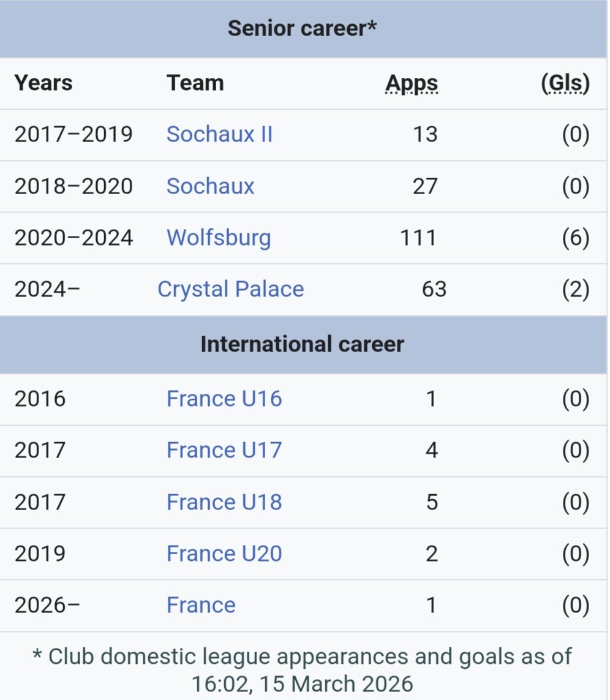Go to the France U17 page
610x700 pixels.
click(x=224, y=450)
